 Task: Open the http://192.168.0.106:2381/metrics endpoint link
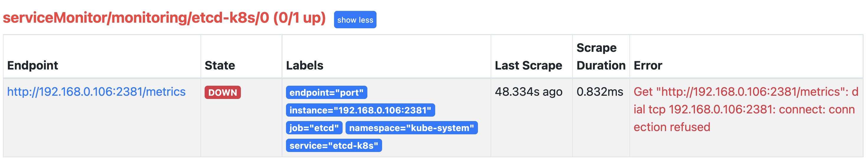[x=96, y=92]
